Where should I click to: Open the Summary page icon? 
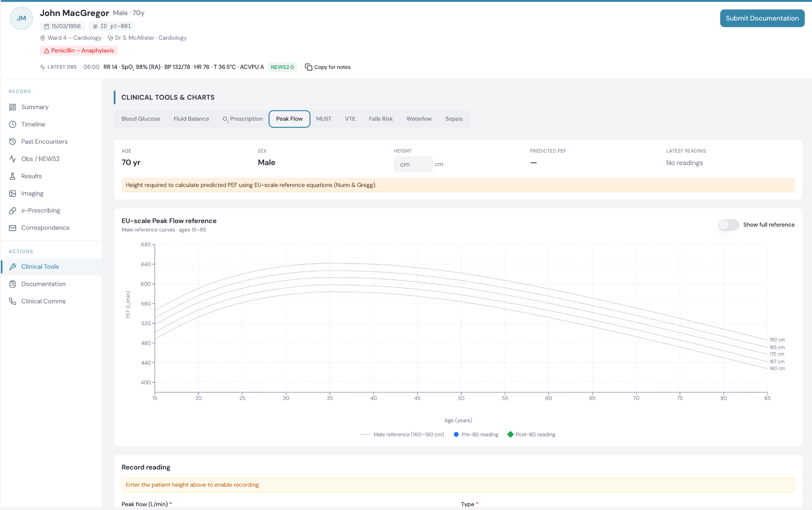[x=13, y=107]
